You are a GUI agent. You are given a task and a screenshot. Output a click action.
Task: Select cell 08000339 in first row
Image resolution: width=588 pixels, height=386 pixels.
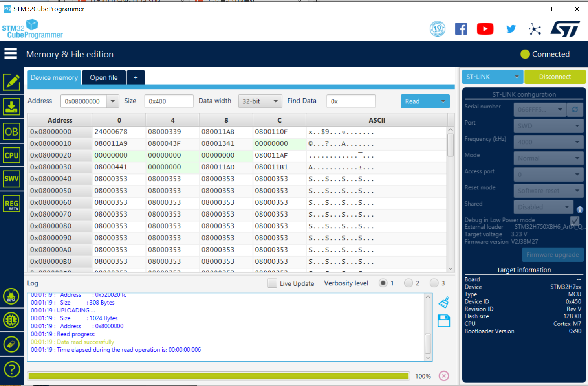[x=172, y=132]
